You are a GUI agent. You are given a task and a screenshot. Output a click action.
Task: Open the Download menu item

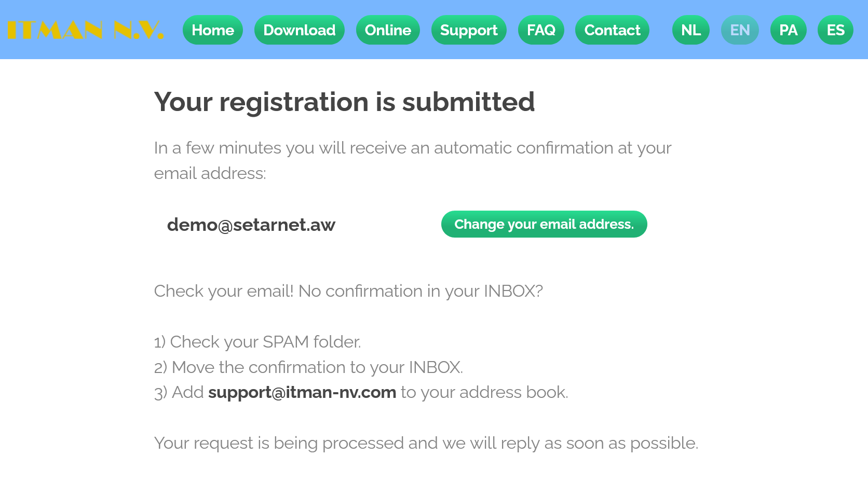pos(299,30)
